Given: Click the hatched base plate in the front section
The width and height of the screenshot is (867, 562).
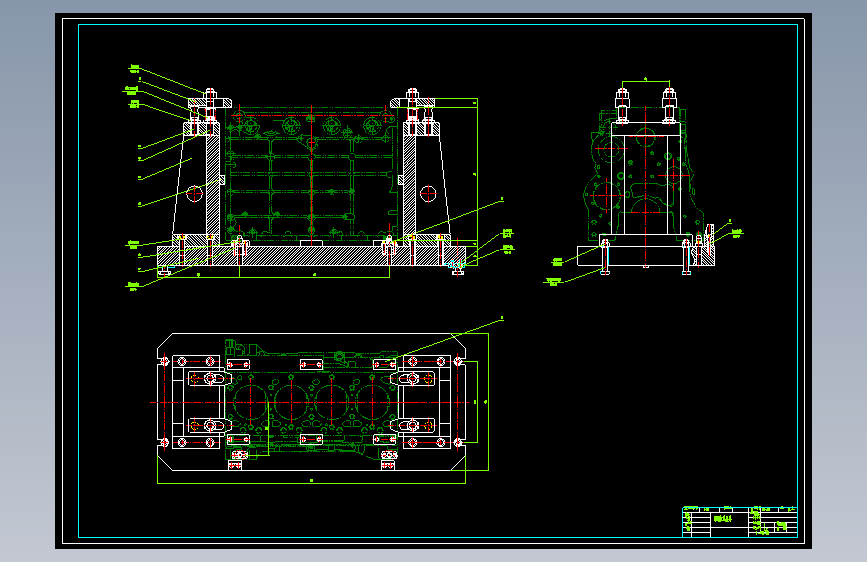Looking at the screenshot, I should coord(311,256).
